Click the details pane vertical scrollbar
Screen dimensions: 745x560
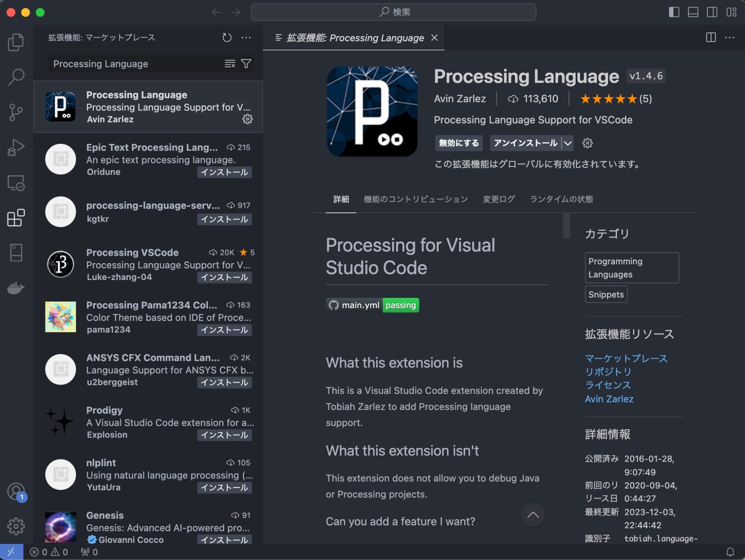click(567, 226)
